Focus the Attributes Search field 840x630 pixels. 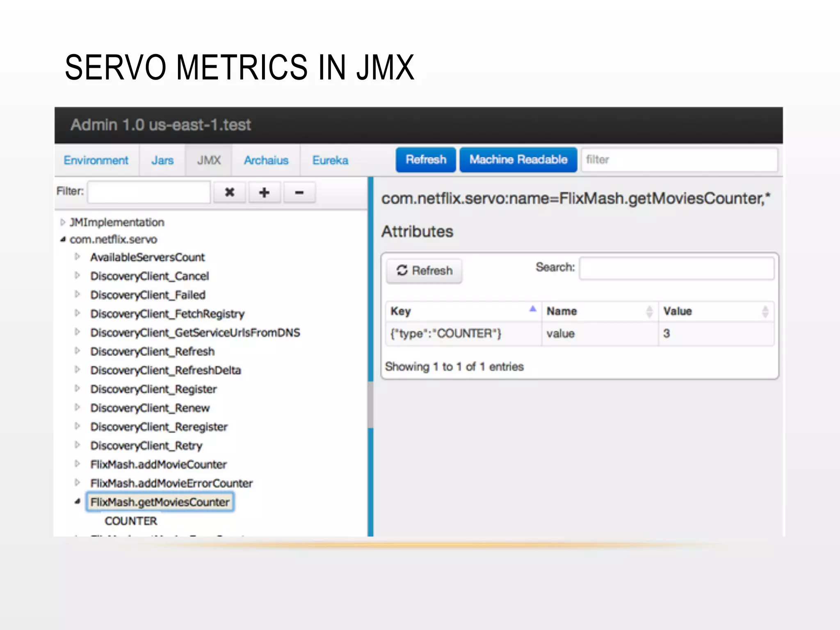[x=677, y=268]
